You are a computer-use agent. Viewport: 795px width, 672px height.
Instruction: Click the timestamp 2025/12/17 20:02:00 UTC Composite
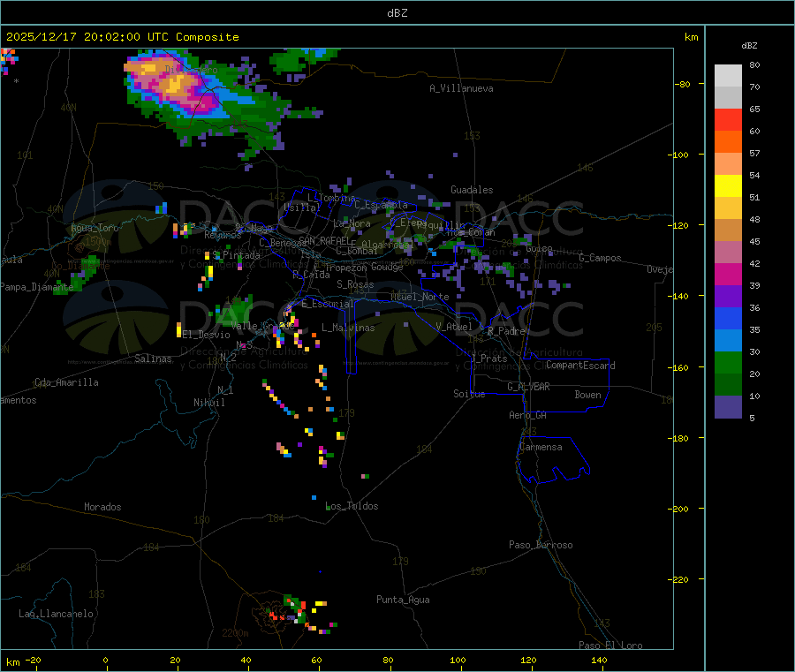(x=122, y=37)
